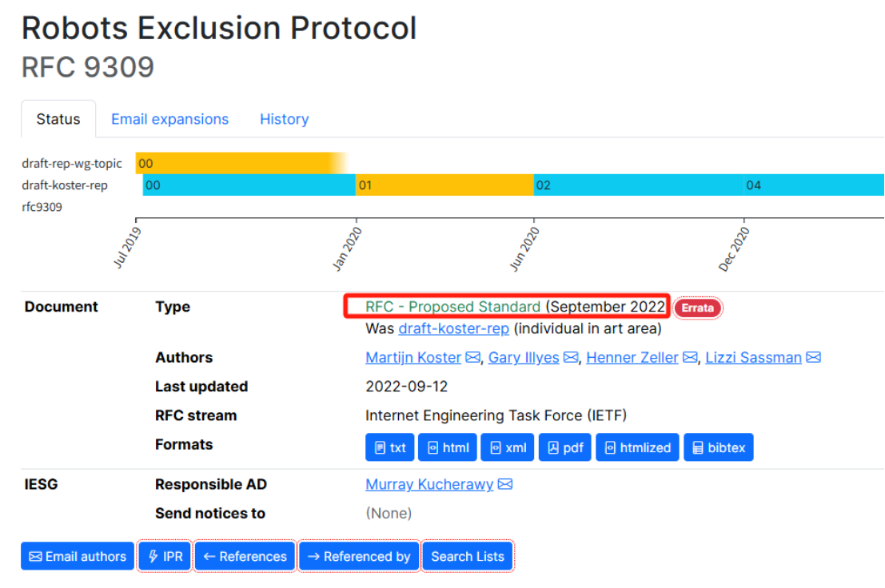Click envelope icon next to Martijn Koster
Viewport: 885px width, 588px height.
tap(473, 358)
